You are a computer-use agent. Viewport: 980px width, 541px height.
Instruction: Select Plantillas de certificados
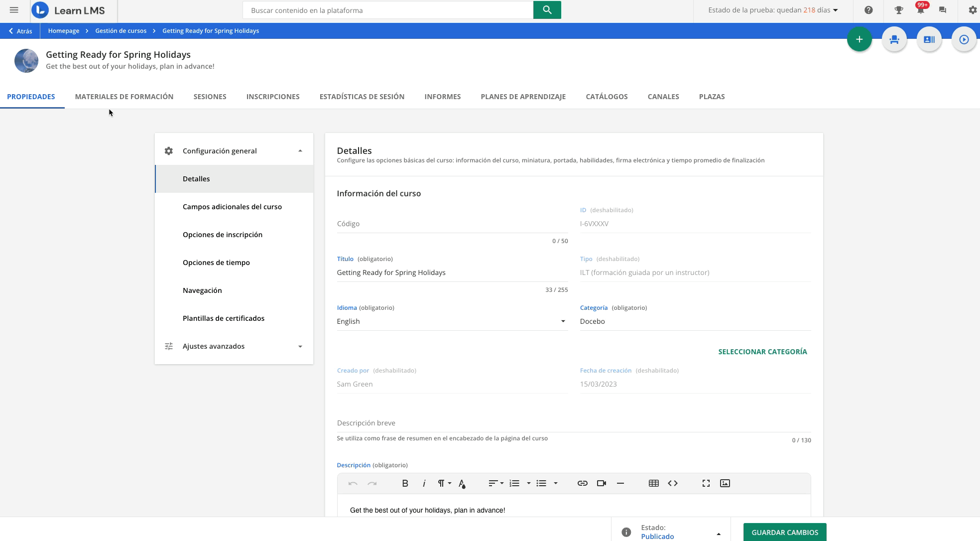234,318
